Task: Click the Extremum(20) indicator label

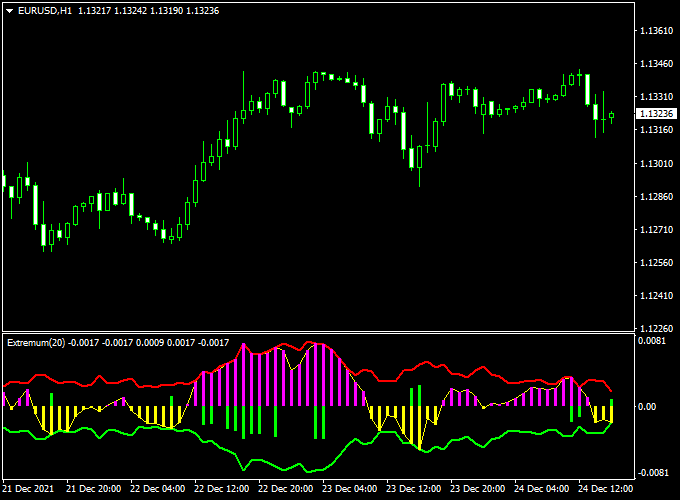Action: tap(36, 343)
